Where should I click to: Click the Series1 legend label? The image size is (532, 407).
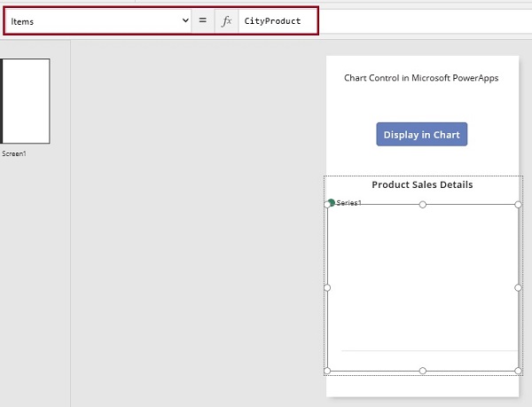coord(348,203)
